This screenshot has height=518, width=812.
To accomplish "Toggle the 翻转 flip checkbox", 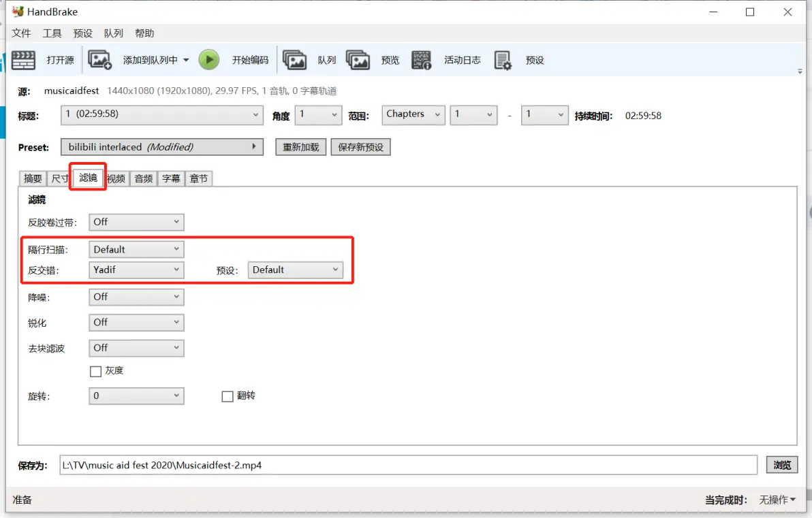I will (228, 396).
